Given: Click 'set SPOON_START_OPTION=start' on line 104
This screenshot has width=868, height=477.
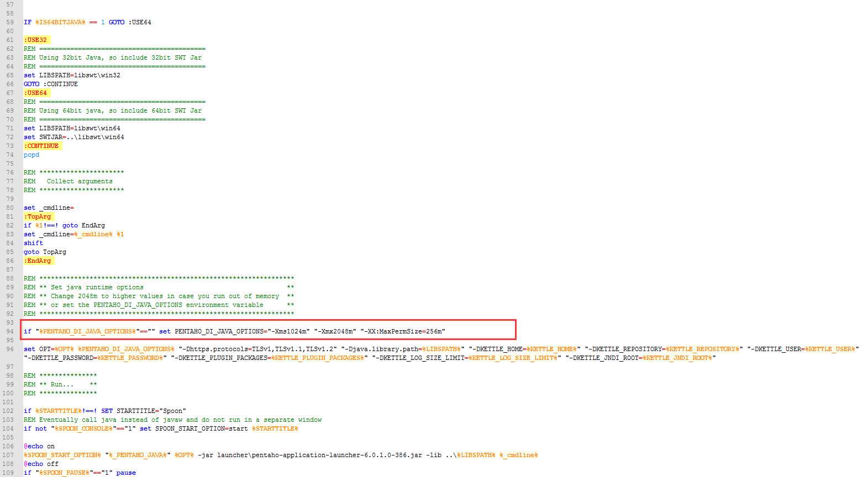Looking at the screenshot, I should [x=194, y=428].
